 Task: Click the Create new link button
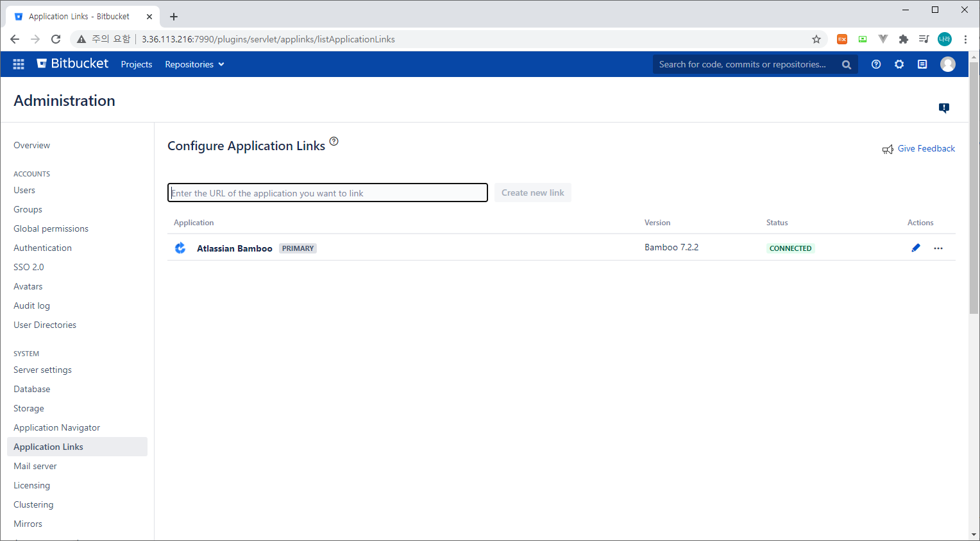(532, 193)
